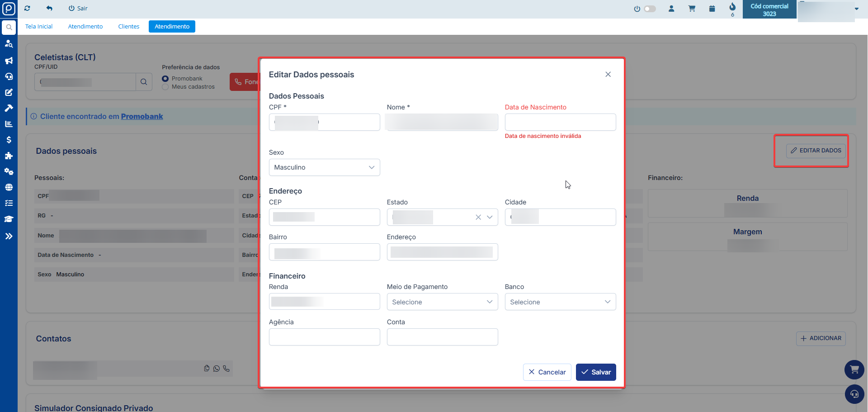Image resolution: width=868 pixels, height=412 pixels.
Task: Click the megaphone icon in sidebar
Action: [x=9, y=61]
